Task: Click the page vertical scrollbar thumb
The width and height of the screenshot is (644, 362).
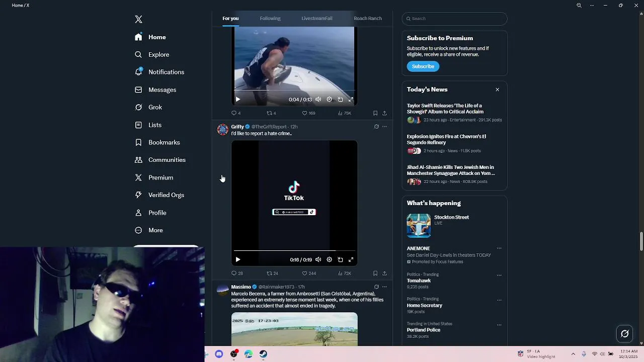Action: pyautogui.click(x=641, y=241)
